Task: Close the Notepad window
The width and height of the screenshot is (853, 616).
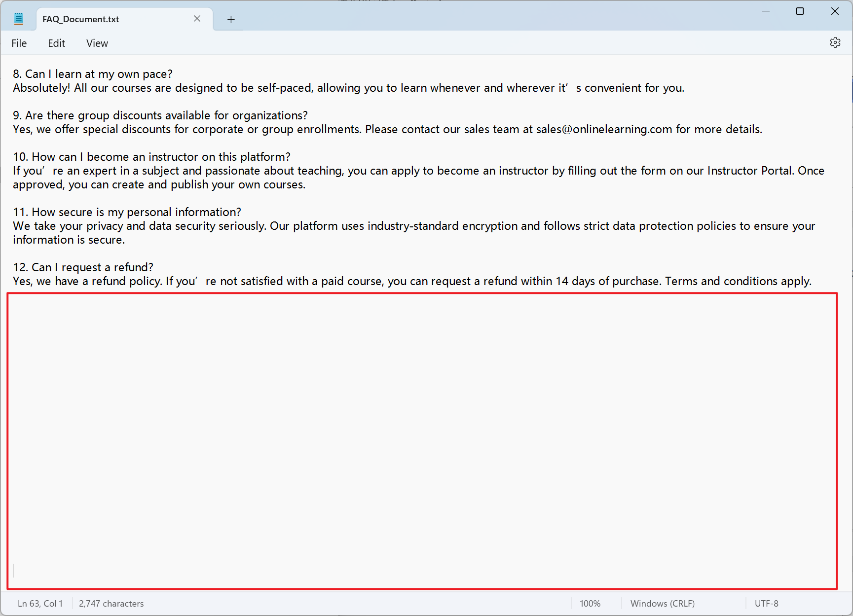Action: click(834, 11)
